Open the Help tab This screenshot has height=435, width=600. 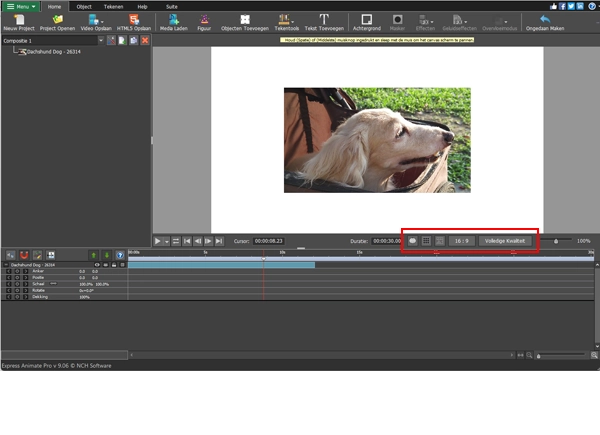click(142, 7)
